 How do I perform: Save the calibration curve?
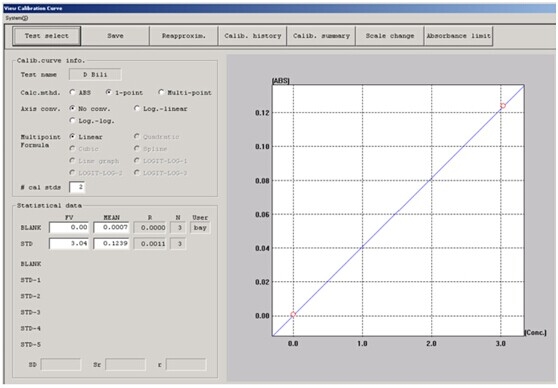click(x=115, y=36)
